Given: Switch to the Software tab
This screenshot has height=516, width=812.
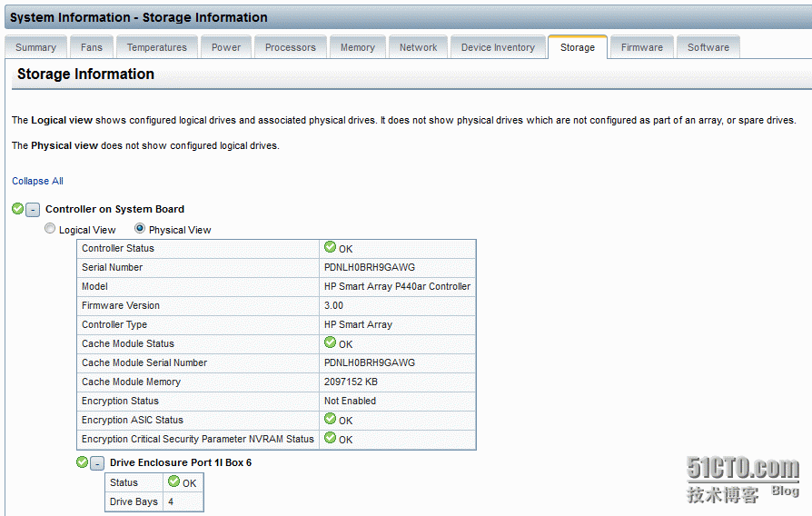Looking at the screenshot, I should pyautogui.click(x=708, y=47).
